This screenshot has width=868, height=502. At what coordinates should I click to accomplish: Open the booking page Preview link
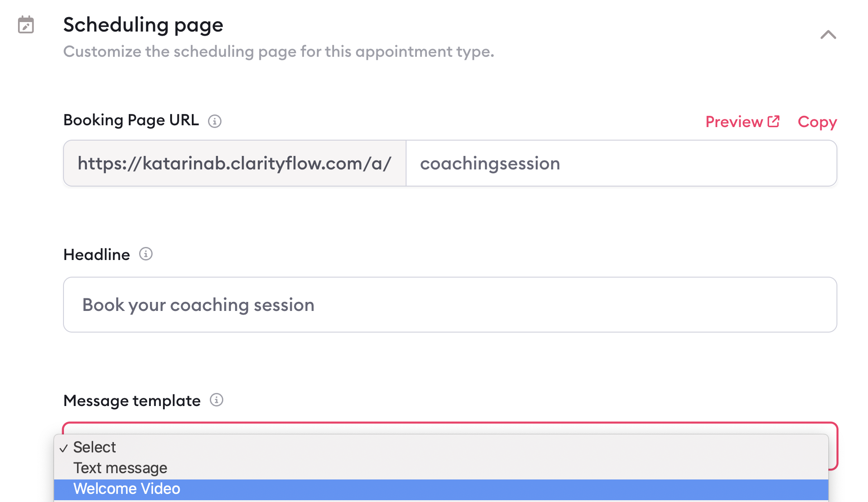(x=742, y=122)
